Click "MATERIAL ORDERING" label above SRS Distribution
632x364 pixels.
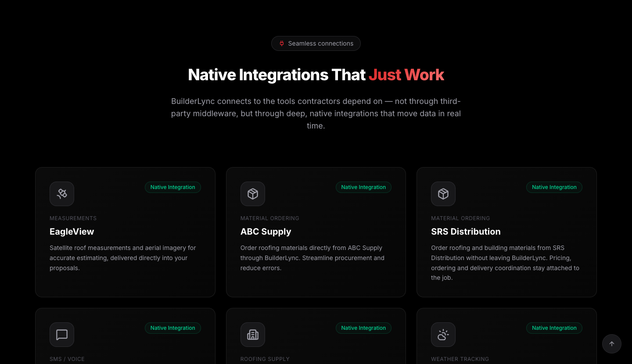click(x=460, y=218)
